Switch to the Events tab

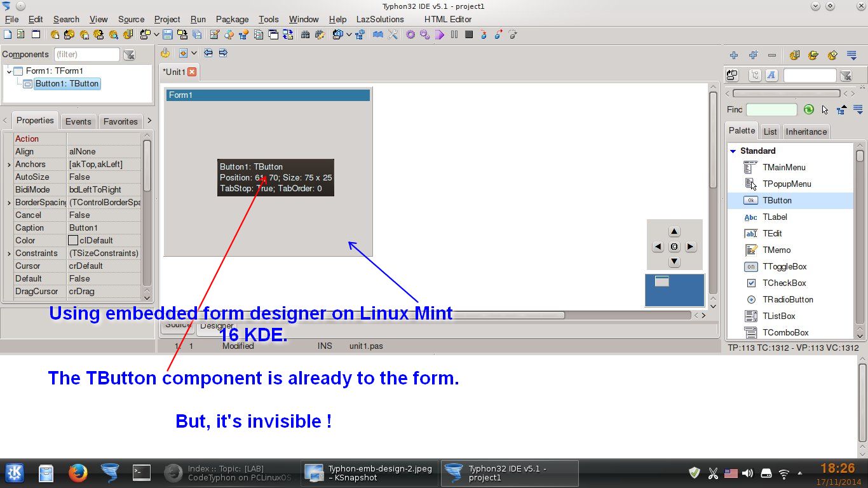pyautogui.click(x=78, y=121)
